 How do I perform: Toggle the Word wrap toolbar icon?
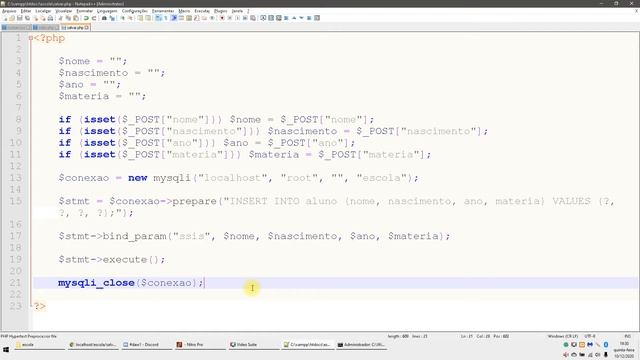coord(158,18)
